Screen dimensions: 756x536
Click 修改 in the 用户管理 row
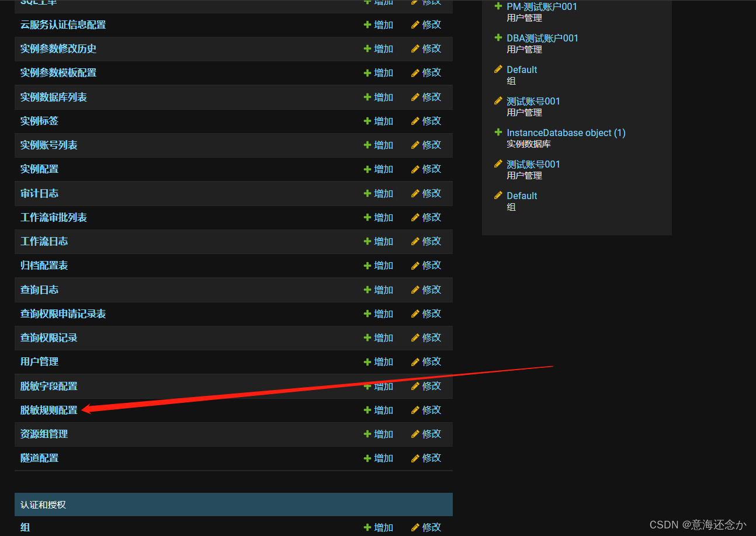point(426,361)
